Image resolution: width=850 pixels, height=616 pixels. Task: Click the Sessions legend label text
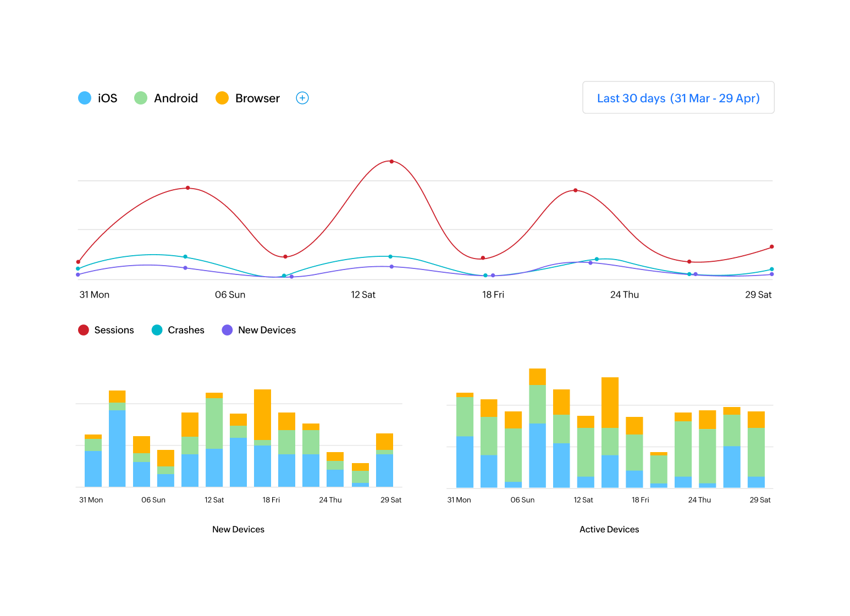114,330
